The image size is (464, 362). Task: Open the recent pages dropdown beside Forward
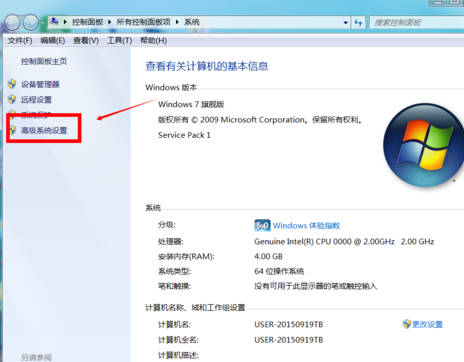point(43,23)
